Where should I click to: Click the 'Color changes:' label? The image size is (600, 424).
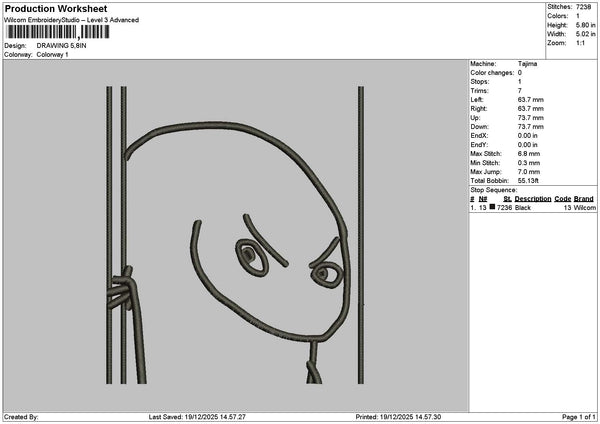point(492,73)
